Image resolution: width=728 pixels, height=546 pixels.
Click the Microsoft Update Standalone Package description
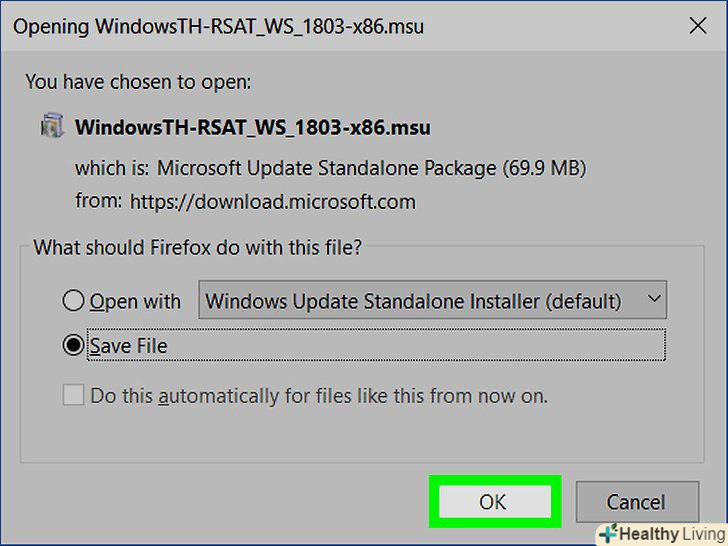click(372, 167)
